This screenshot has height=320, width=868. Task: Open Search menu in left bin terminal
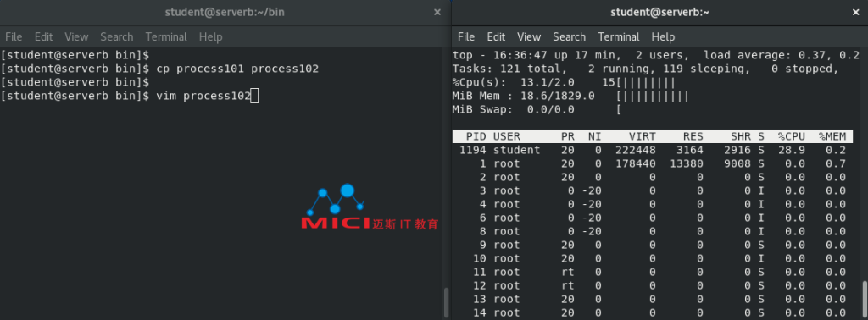pos(117,37)
